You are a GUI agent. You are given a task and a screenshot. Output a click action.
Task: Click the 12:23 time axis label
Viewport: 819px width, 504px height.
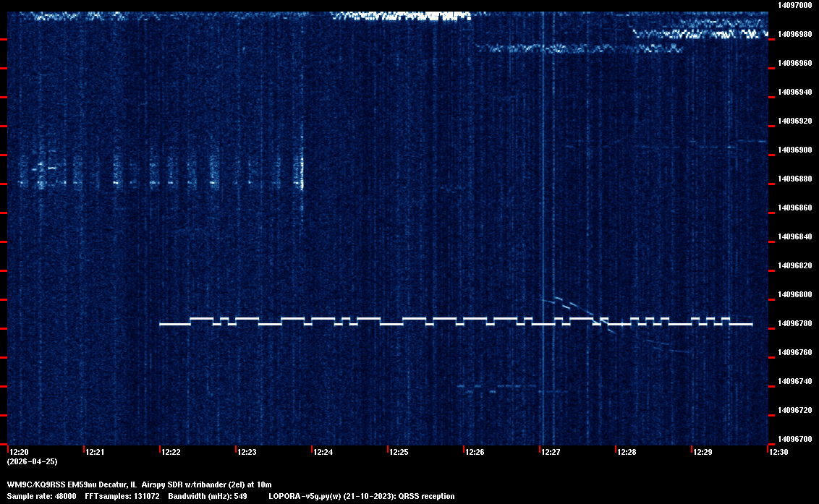click(247, 453)
